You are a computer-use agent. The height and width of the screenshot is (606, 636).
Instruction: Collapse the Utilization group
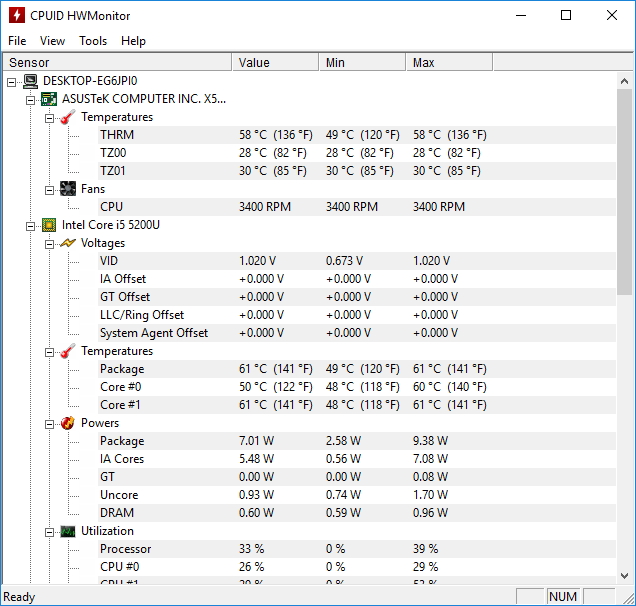(x=49, y=532)
